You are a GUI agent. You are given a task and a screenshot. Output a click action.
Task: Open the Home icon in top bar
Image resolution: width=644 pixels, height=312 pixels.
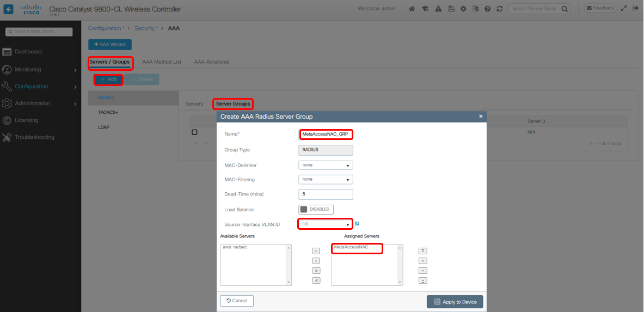(x=412, y=9)
